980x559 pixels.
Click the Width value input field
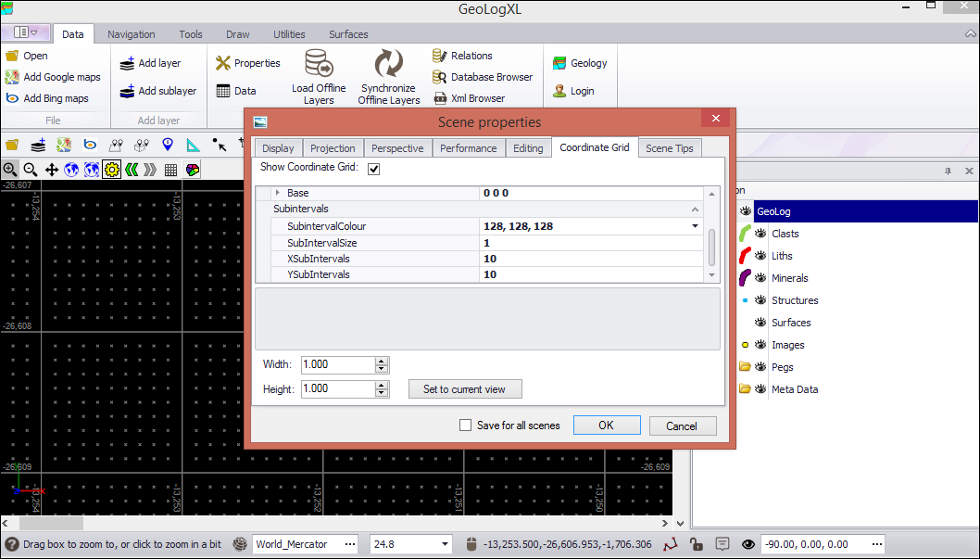point(337,364)
